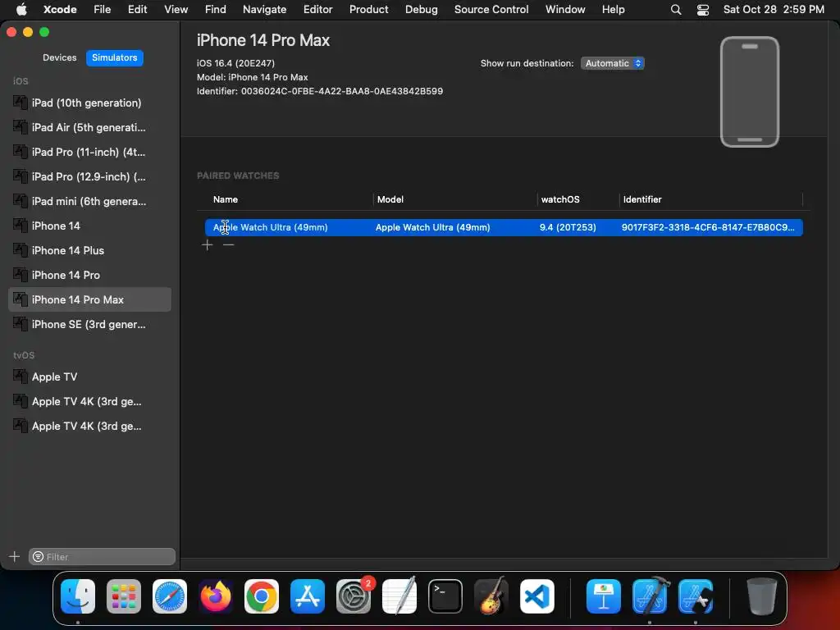
Task: Open the Product menu
Action: click(368, 10)
